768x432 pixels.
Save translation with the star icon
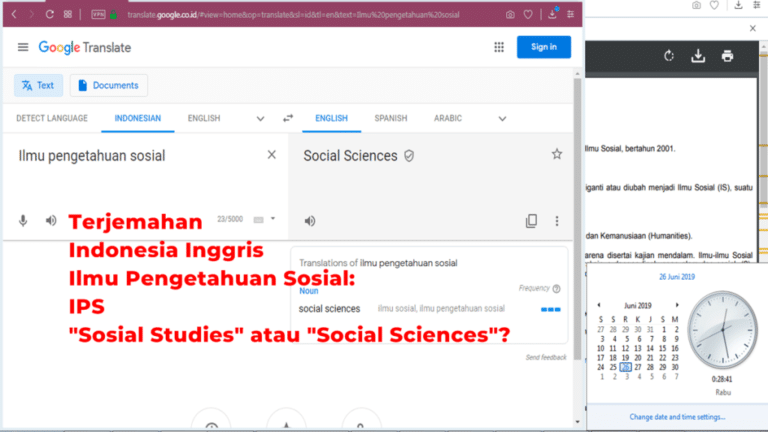tap(557, 154)
